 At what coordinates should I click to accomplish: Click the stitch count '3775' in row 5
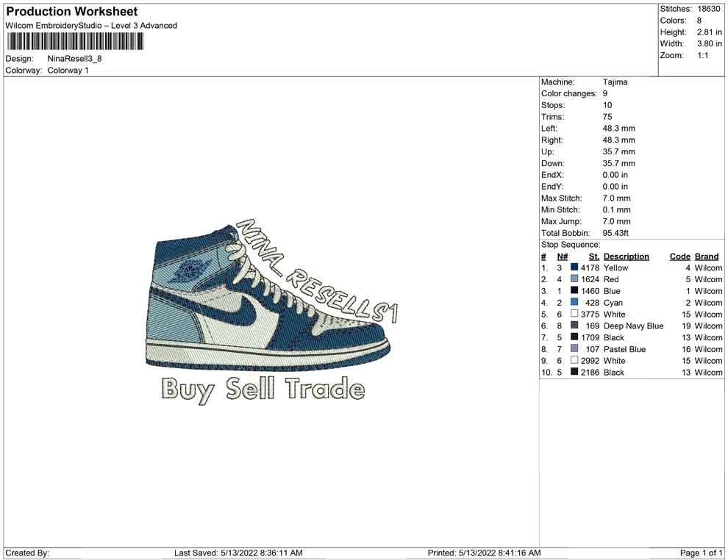click(590, 314)
